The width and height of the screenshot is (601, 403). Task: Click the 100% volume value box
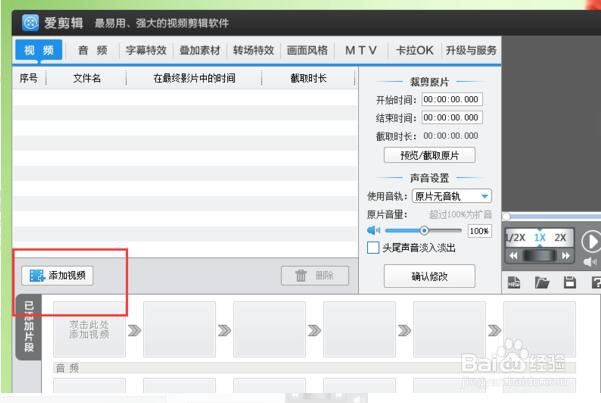(479, 231)
